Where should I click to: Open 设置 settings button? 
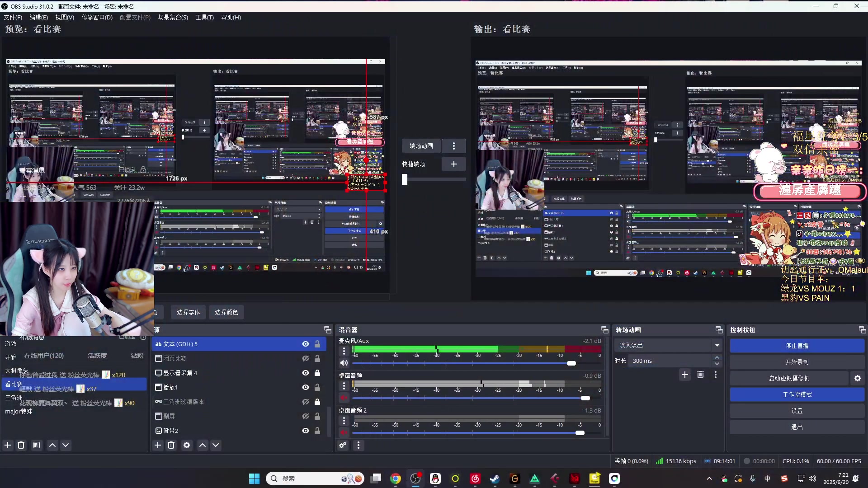coord(797,411)
